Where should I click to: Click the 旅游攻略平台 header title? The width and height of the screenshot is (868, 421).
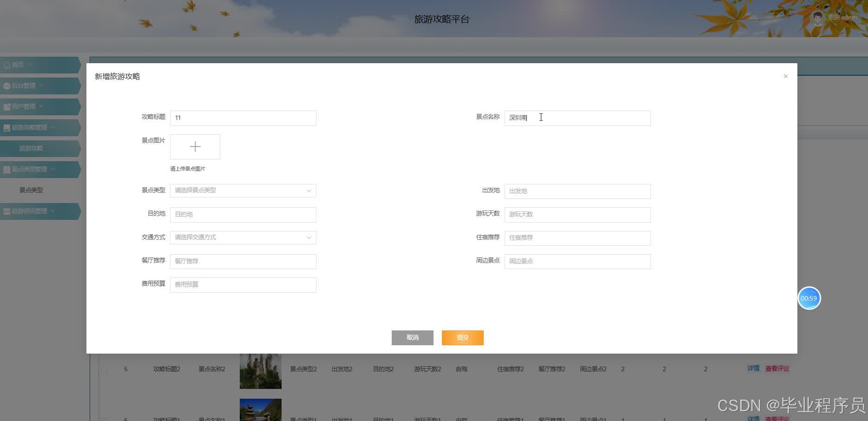tap(442, 19)
